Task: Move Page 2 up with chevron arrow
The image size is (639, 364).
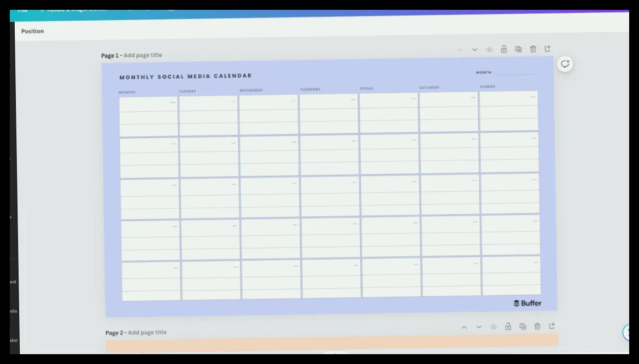Action: (464, 327)
